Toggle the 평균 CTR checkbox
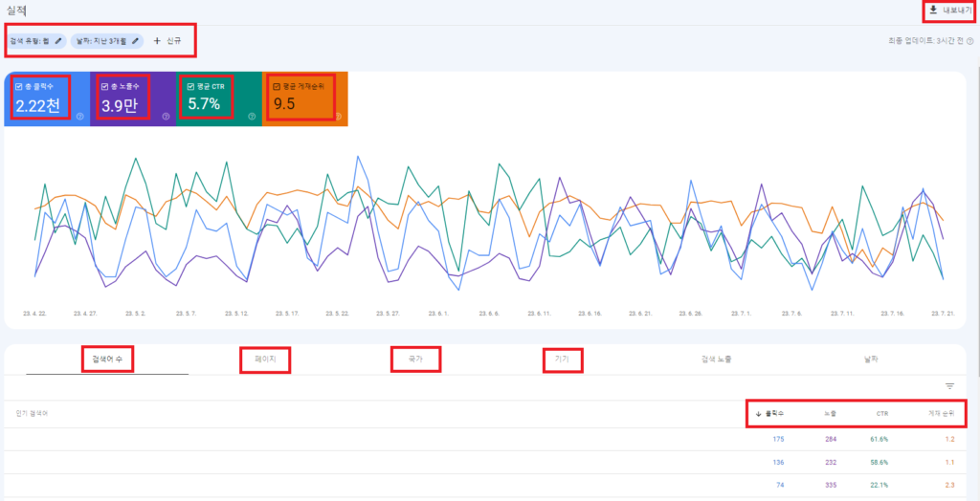The width and height of the screenshot is (980, 501). coord(191,86)
